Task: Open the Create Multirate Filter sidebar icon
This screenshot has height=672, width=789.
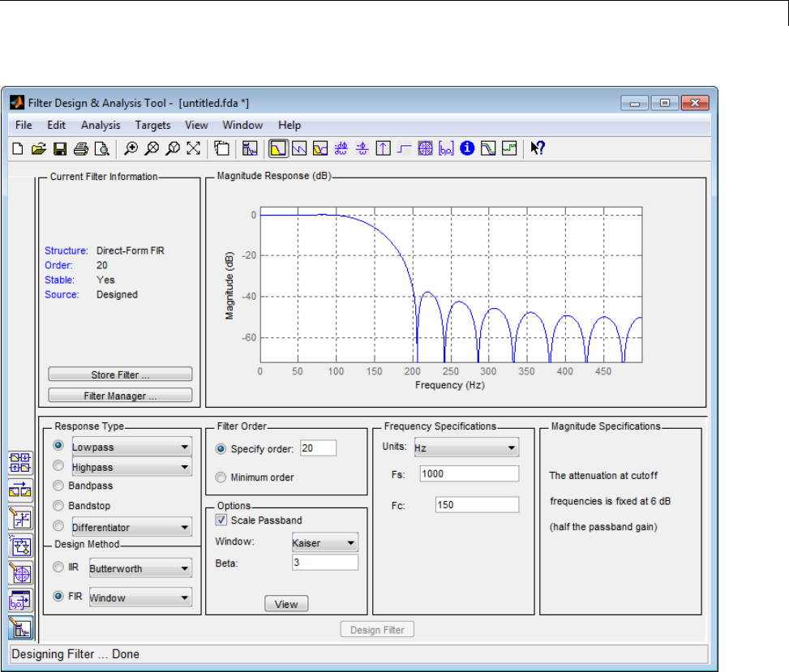Action: (x=20, y=463)
